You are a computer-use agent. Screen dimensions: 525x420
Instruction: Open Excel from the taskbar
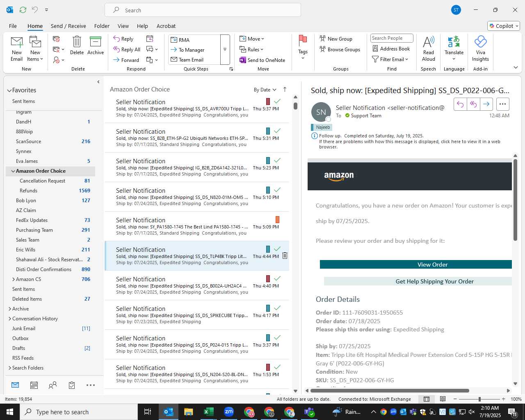(x=208, y=412)
